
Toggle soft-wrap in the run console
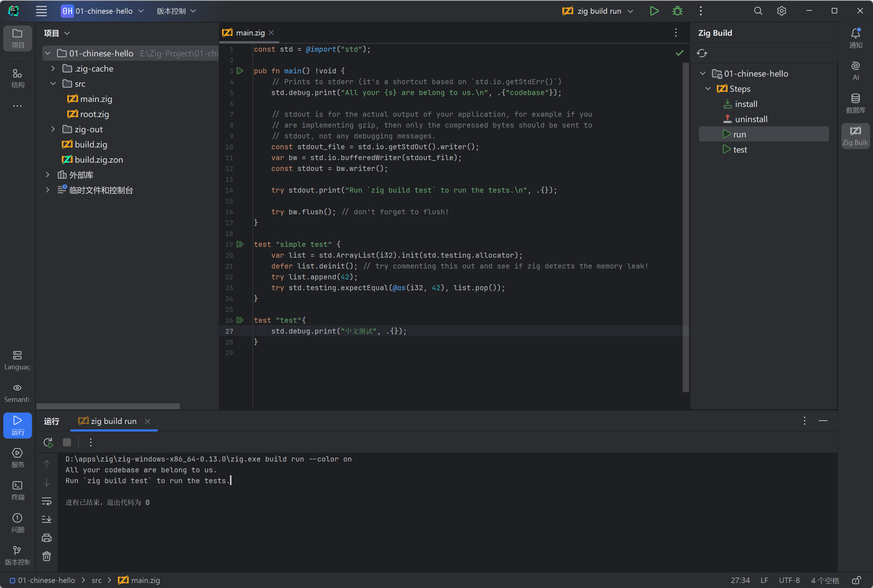47,501
